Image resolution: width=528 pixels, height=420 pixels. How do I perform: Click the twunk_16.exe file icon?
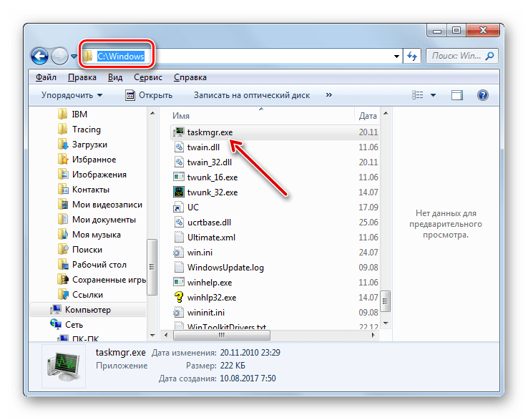[178, 177]
